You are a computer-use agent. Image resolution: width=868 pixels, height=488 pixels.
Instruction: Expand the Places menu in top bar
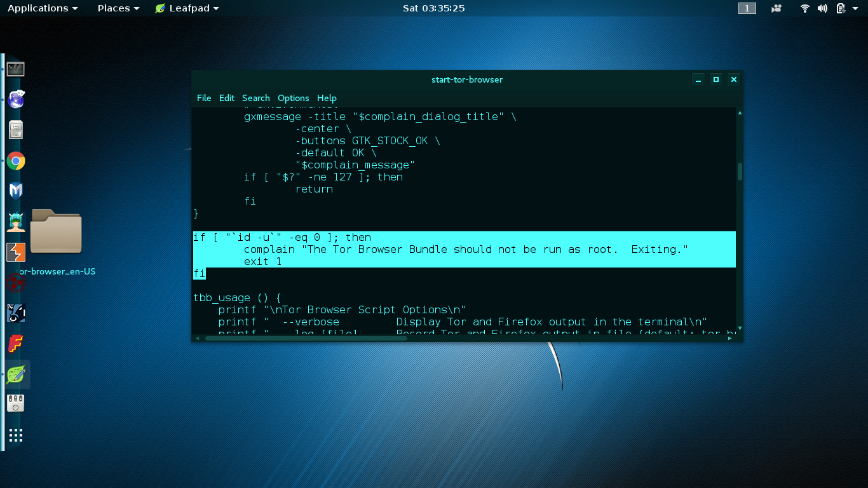coord(118,8)
